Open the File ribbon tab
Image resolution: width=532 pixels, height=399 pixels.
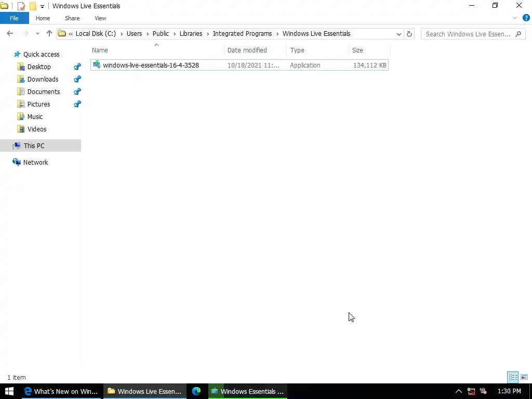click(14, 18)
